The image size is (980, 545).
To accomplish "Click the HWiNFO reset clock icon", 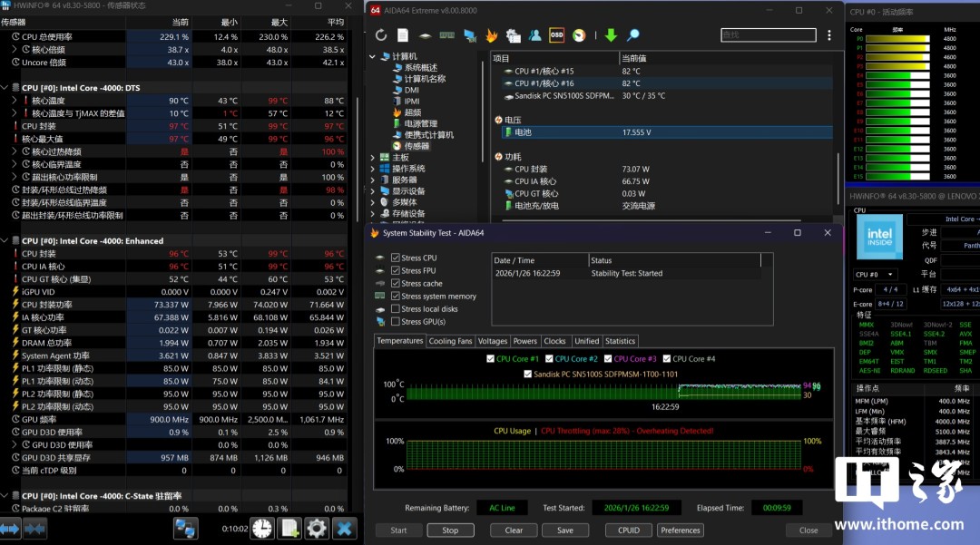I will coord(261,528).
